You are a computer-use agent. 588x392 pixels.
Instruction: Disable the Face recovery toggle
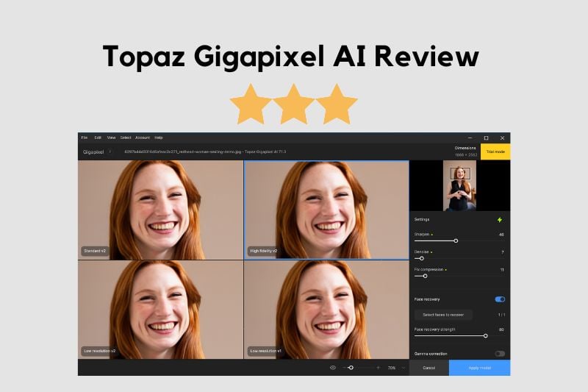coord(500,299)
